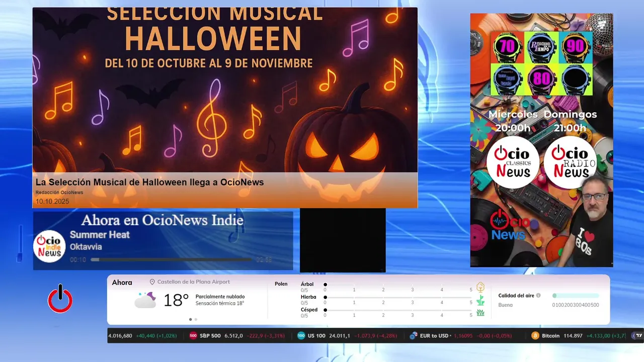Image resolution: width=644 pixels, height=362 pixels.
Task: Click the Calidad del aire label
Action: (x=516, y=296)
